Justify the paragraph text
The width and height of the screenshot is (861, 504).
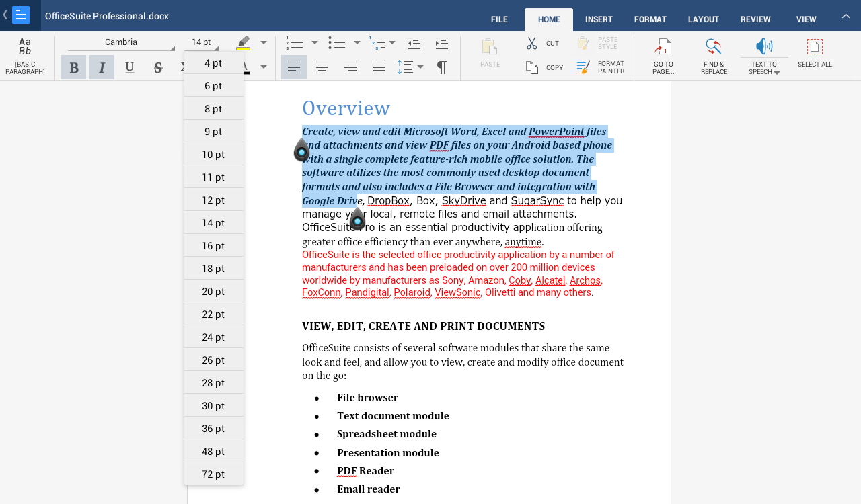[x=379, y=67]
